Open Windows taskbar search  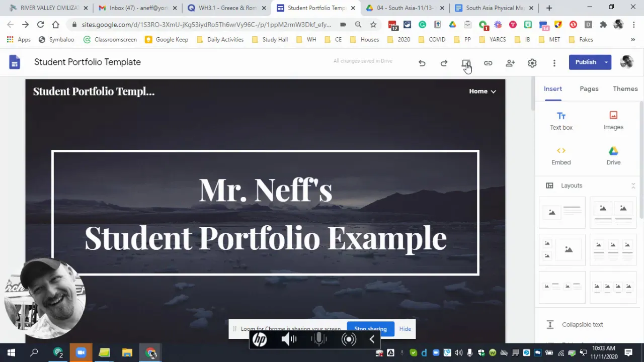(34, 352)
